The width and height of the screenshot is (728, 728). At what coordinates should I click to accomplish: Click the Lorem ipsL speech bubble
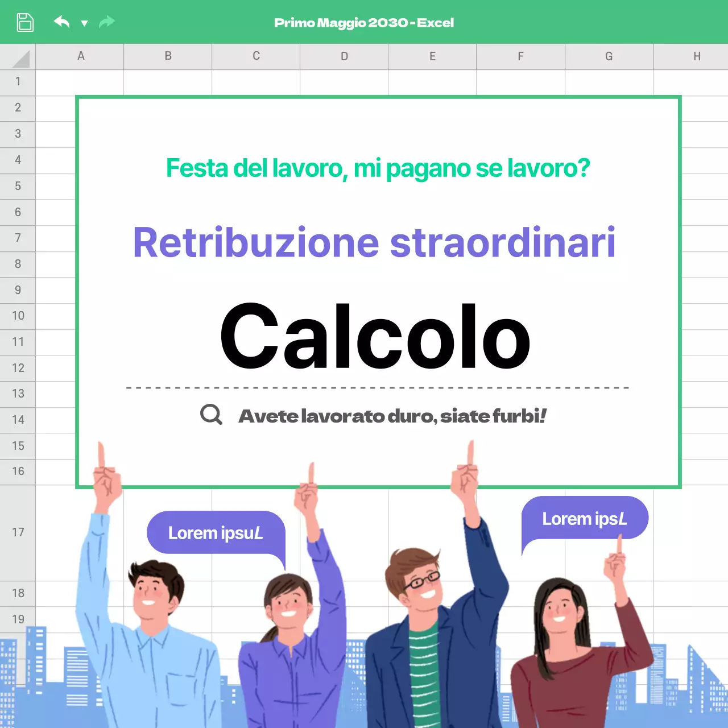pos(584,518)
